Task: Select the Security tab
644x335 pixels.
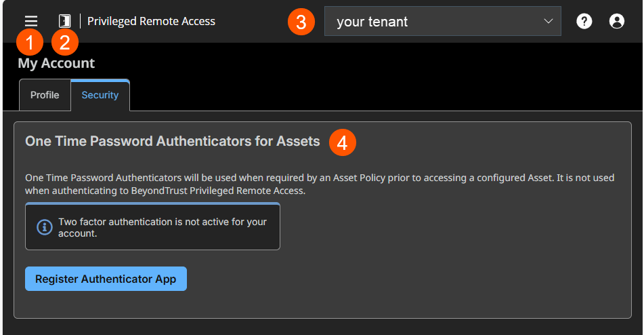Action: pyautogui.click(x=100, y=95)
